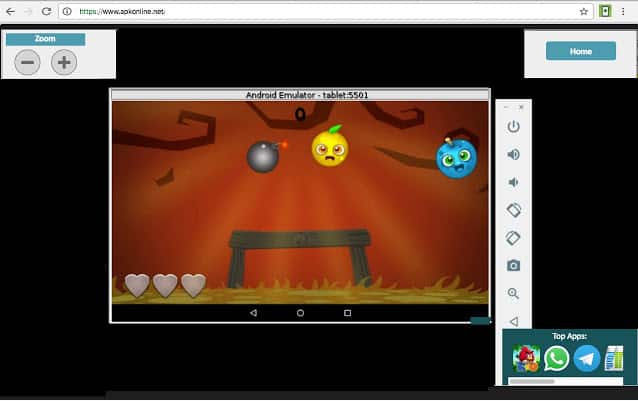Rotate emulator left with upper rotate icon
Image resolution: width=638 pixels, height=401 pixels.
click(x=513, y=210)
